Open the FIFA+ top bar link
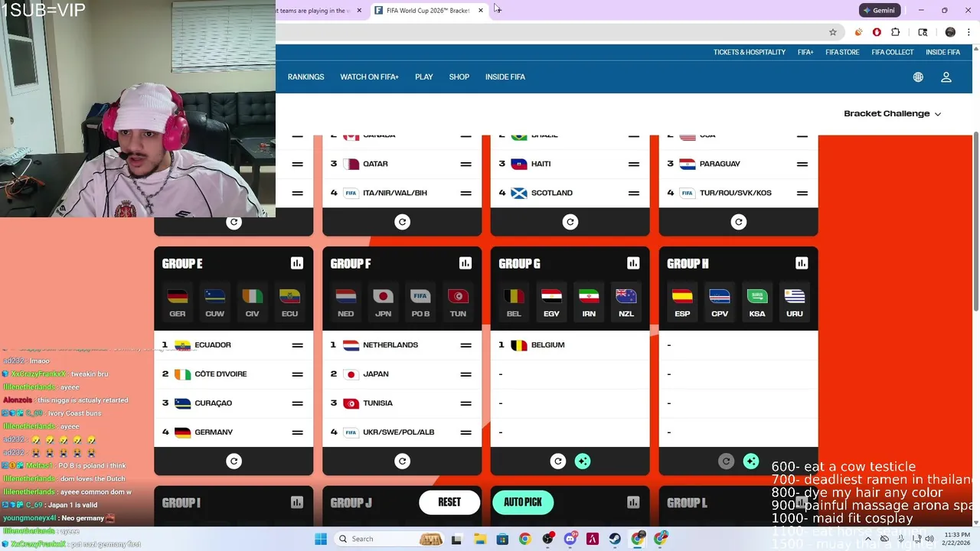The image size is (980, 551). [805, 52]
